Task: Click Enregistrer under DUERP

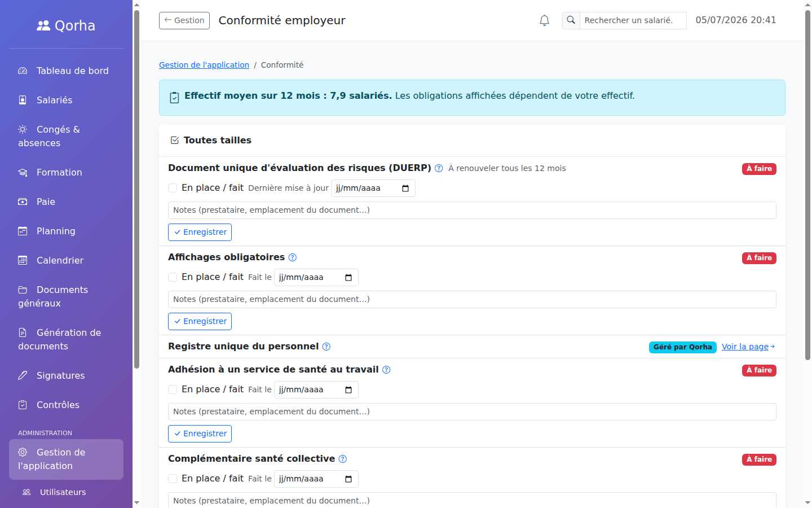Action: click(x=200, y=232)
